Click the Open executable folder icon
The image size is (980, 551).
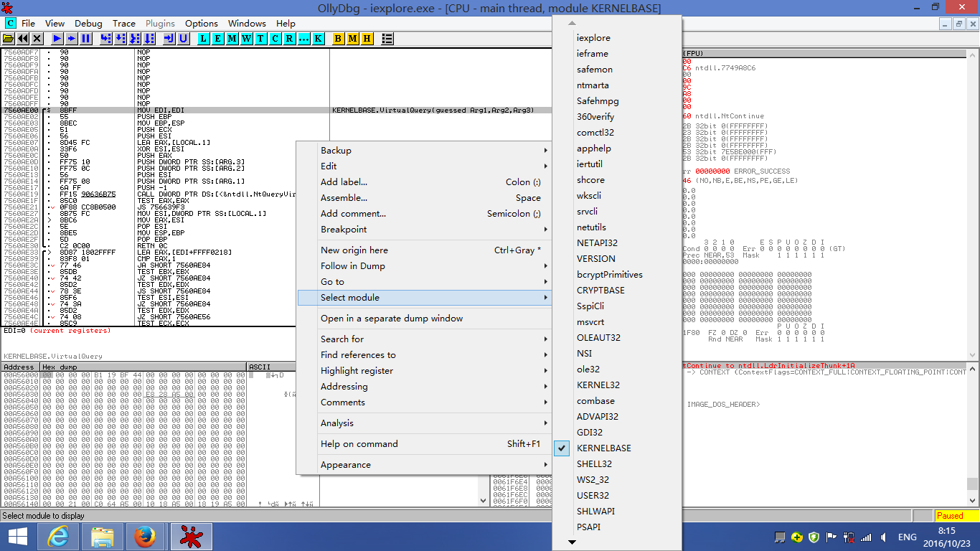(x=9, y=38)
